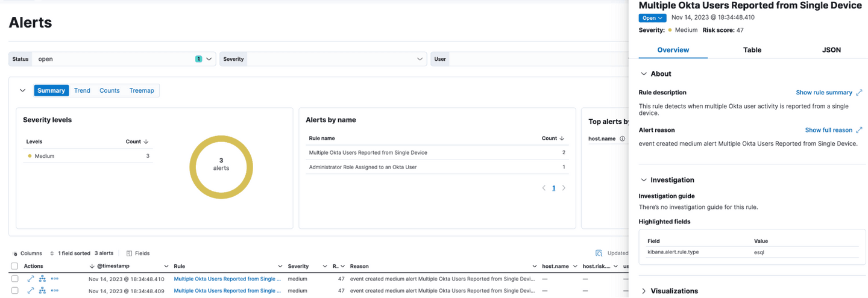Open the Open status badge dropdown

tap(652, 18)
